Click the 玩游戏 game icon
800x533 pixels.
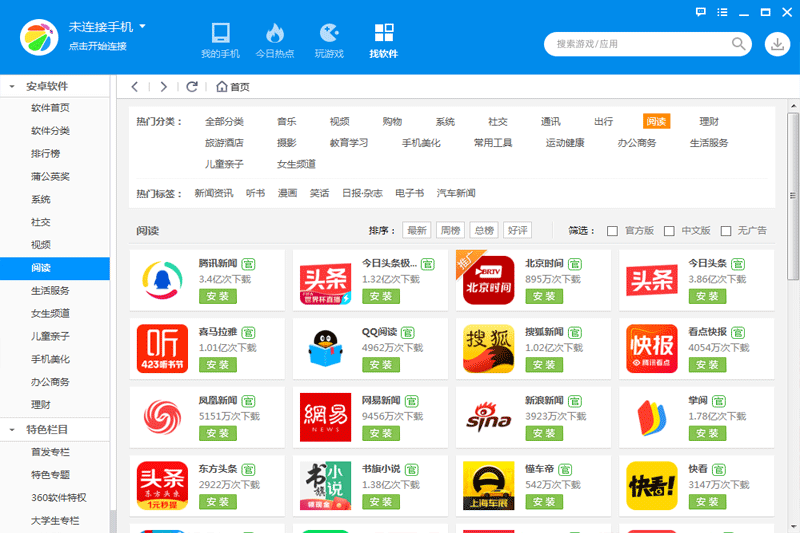click(328, 32)
